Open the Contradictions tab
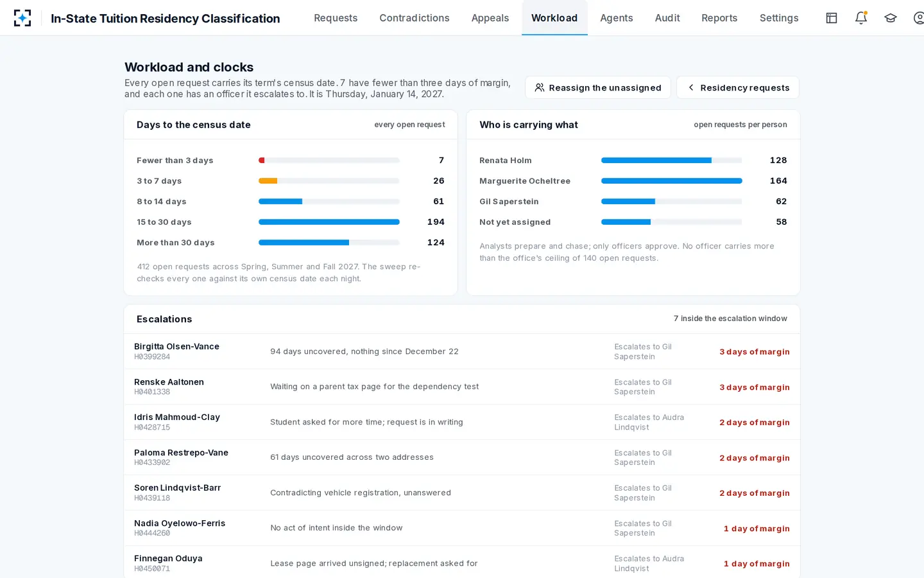The width and height of the screenshot is (924, 578). 415,18
